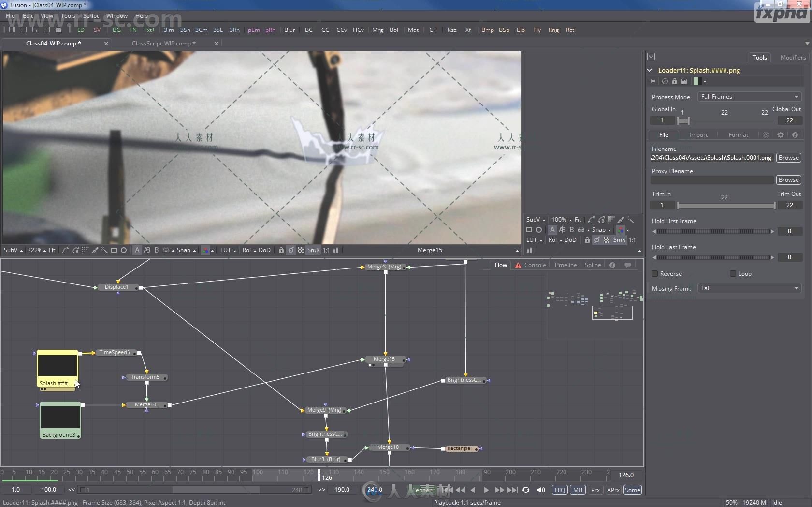Add a BG background tool from the toolbar
The height and width of the screenshot is (507, 812).
pyautogui.click(x=116, y=30)
